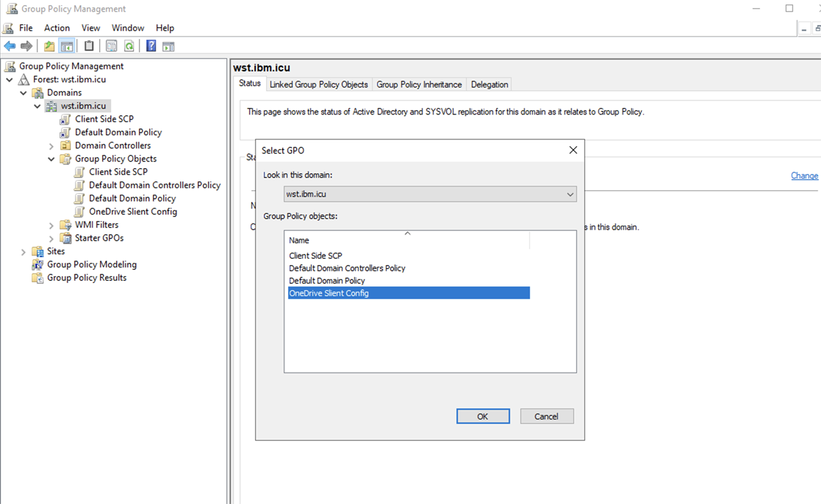
Task: Click the blue Help question-mark icon
Action: point(151,46)
